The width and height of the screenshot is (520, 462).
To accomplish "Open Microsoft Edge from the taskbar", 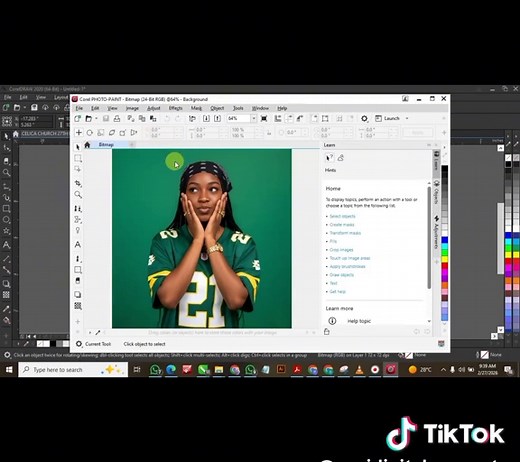I will coord(171,370).
